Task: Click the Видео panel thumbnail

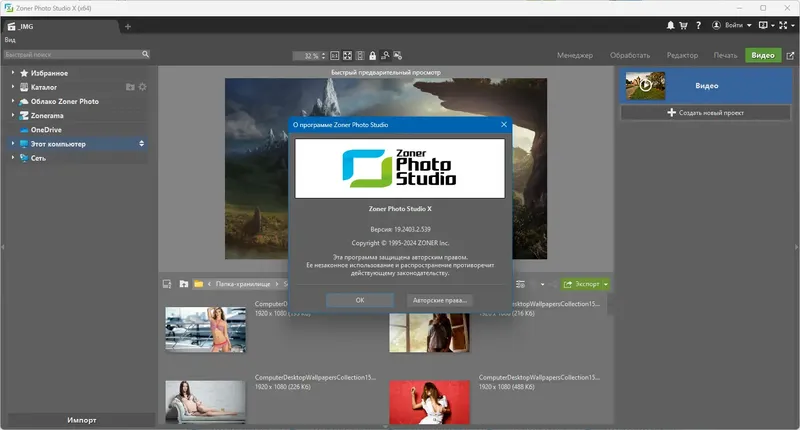Action: click(645, 85)
